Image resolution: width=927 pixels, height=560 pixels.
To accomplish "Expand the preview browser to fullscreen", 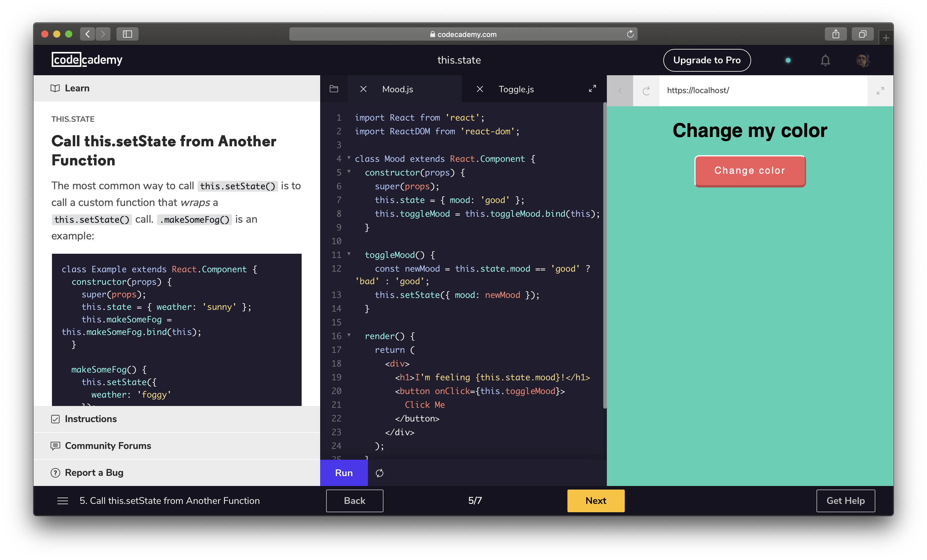I will 880,91.
